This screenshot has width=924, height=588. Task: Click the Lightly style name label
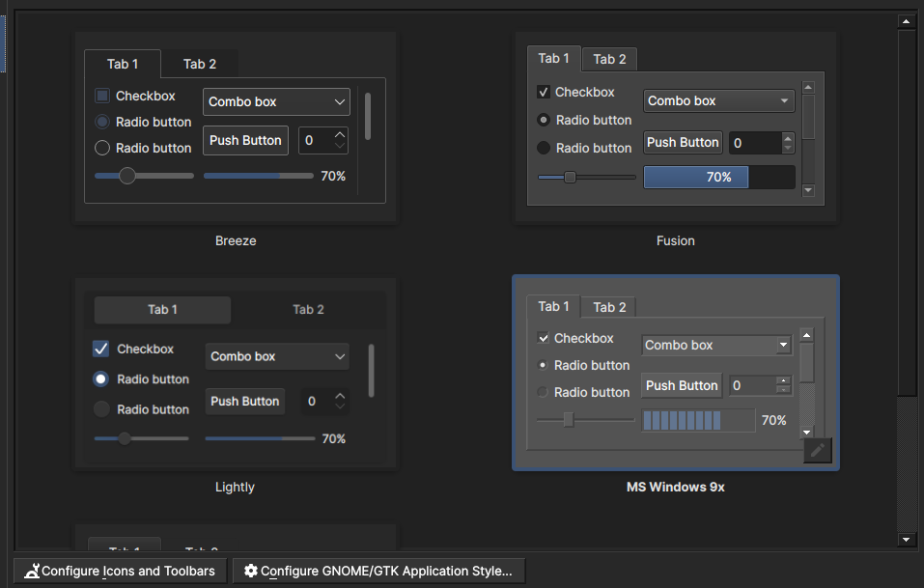pos(236,487)
